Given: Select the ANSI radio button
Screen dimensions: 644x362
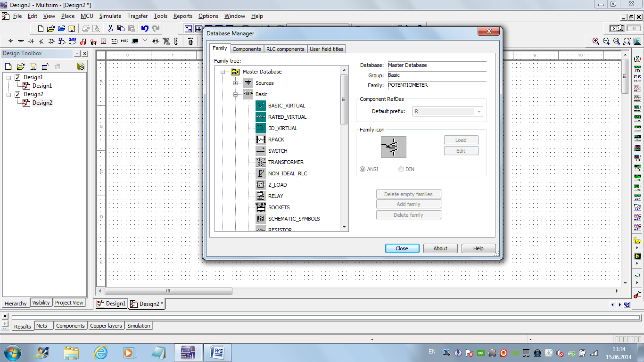Looking at the screenshot, I should pyautogui.click(x=363, y=169).
